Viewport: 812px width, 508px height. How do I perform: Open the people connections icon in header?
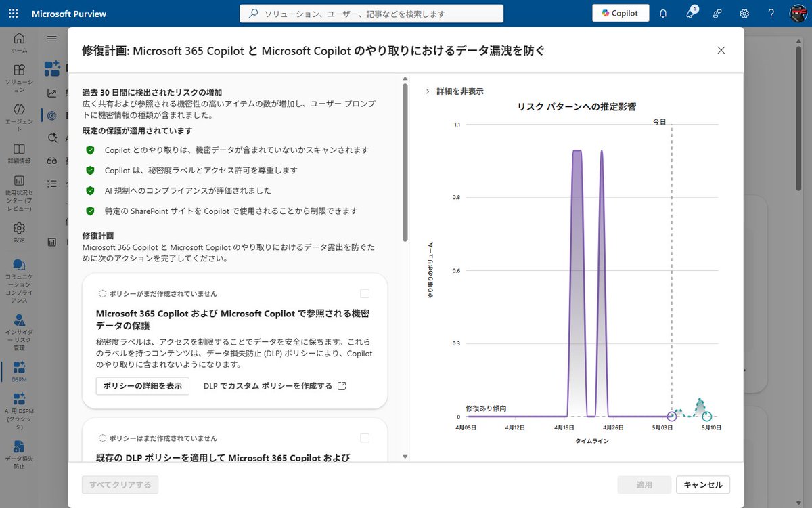pos(717,14)
